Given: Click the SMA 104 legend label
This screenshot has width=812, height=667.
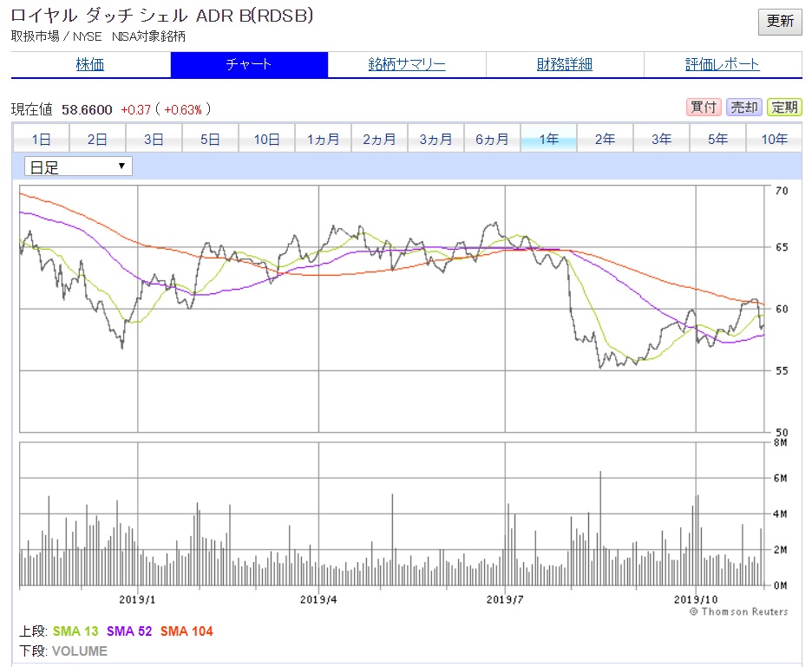Looking at the screenshot, I should [187, 631].
